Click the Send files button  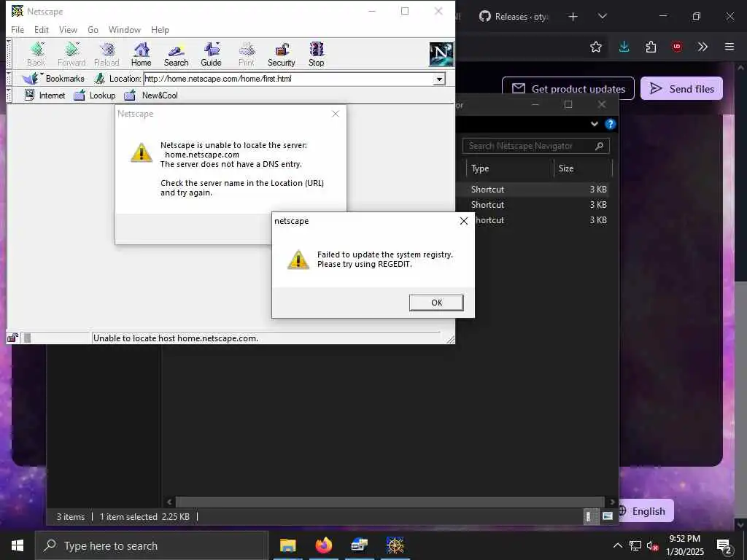point(682,88)
